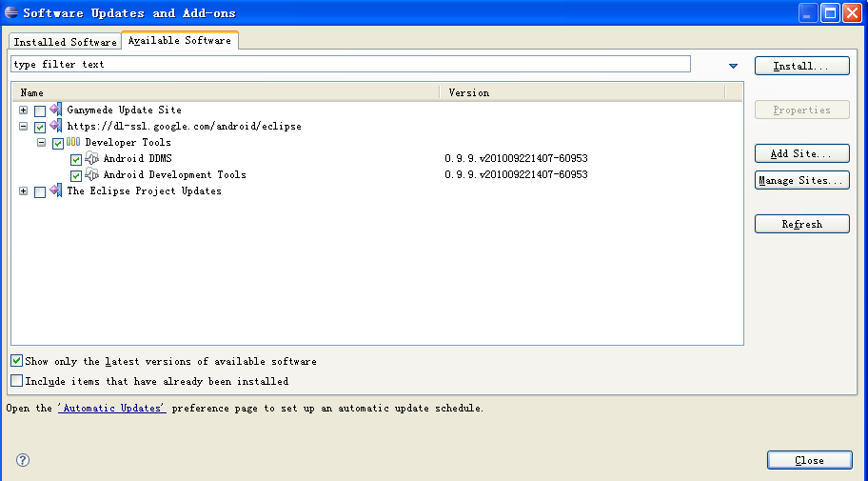Open Manage Sites... dialog button
The image size is (868, 481).
pyautogui.click(x=801, y=180)
